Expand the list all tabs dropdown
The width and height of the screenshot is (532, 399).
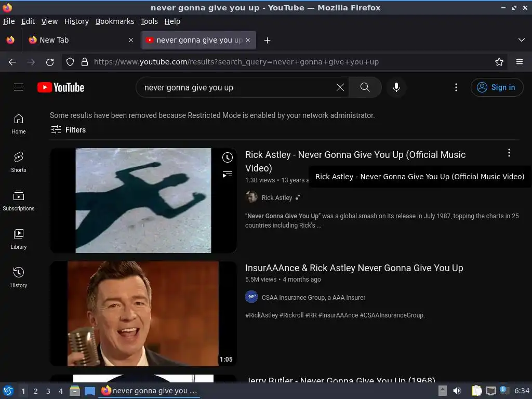click(522, 40)
